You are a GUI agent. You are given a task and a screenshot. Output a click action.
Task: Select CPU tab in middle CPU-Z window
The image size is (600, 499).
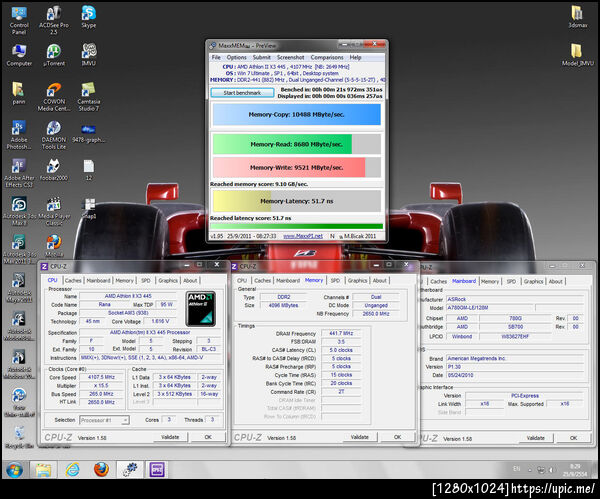pyautogui.click(x=242, y=280)
